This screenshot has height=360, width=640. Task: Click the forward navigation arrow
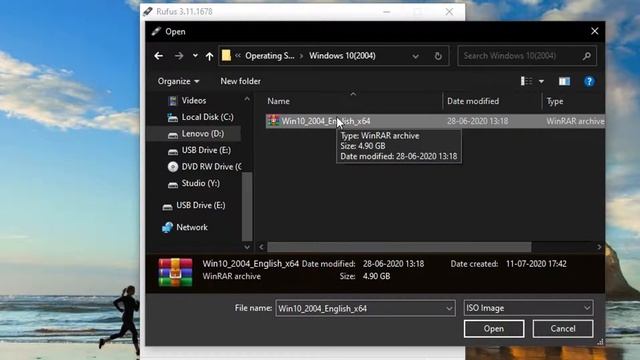(179, 56)
